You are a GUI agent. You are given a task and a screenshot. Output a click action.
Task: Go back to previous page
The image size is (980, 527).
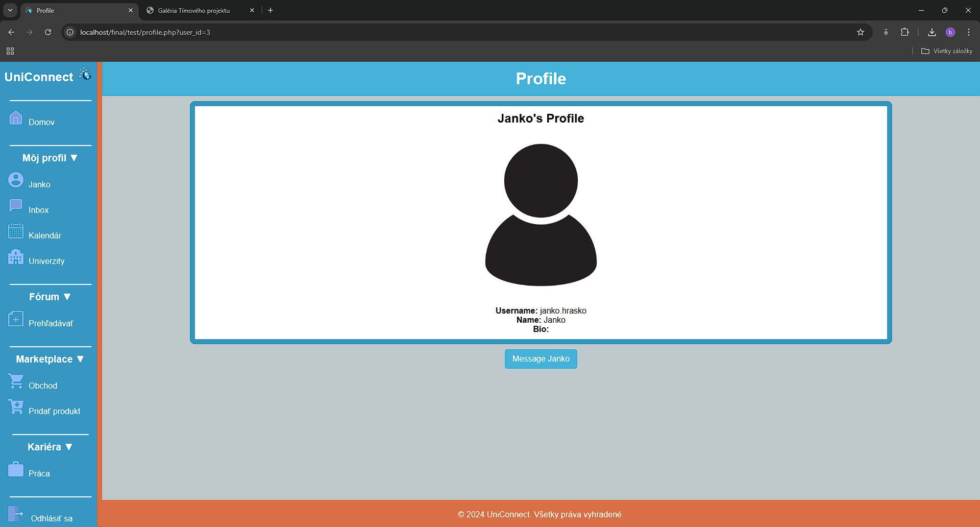click(x=11, y=32)
